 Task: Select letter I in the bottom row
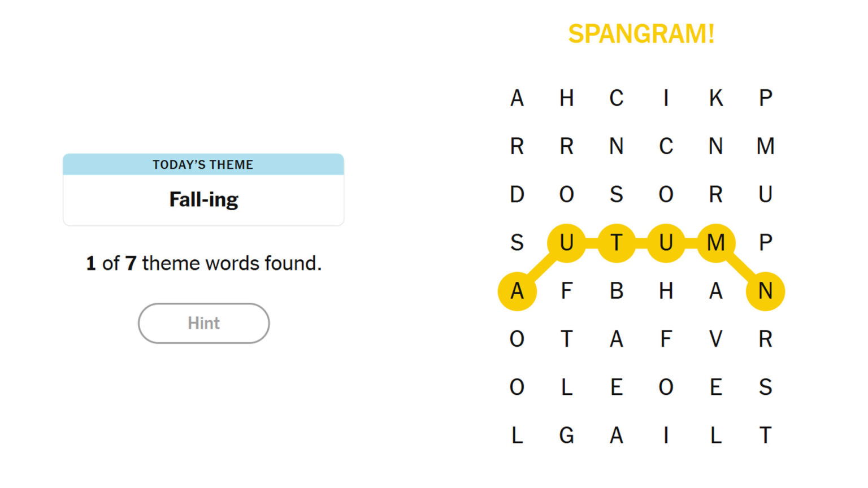point(666,435)
